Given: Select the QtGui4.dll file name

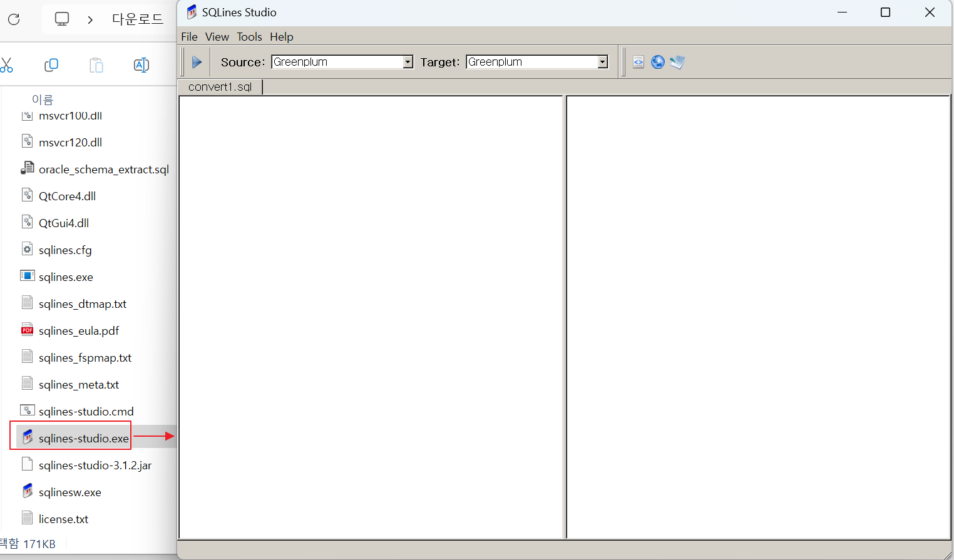Looking at the screenshot, I should pyautogui.click(x=64, y=223).
